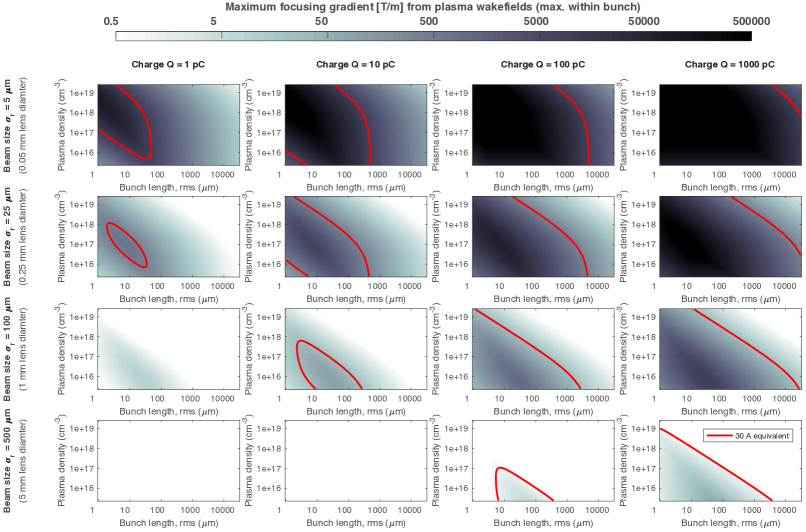Open the empty plot for Q = 1 pC, σr = 500 µm
The height and width of the screenshot is (532, 806).
click(168, 461)
